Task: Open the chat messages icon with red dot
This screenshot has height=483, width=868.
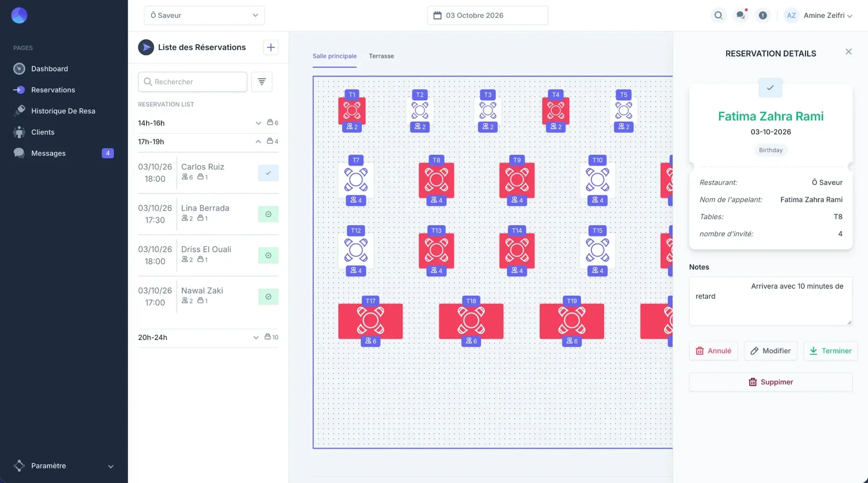Action: coord(740,15)
